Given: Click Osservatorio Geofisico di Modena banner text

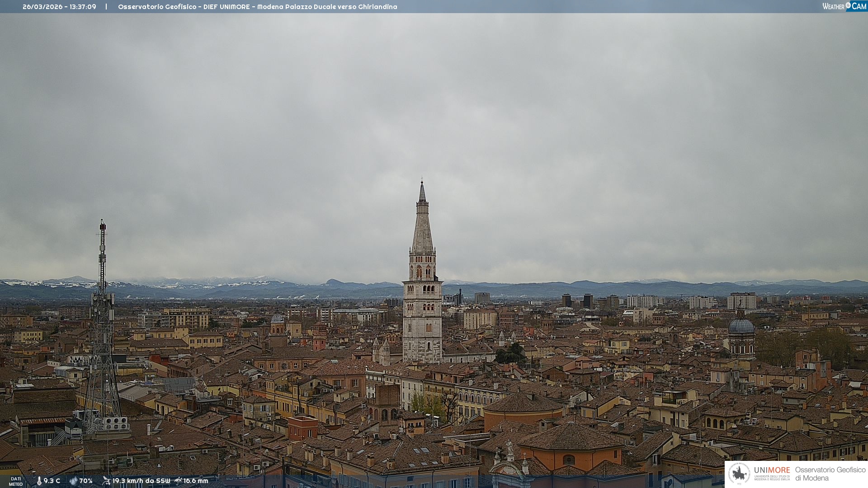Looking at the screenshot, I should pyautogui.click(x=830, y=474).
